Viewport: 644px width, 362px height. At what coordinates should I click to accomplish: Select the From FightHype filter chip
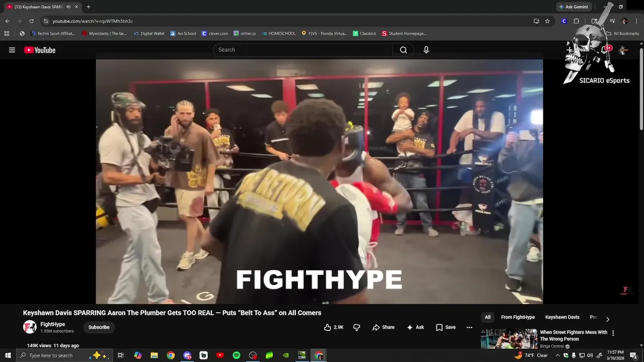click(x=518, y=317)
